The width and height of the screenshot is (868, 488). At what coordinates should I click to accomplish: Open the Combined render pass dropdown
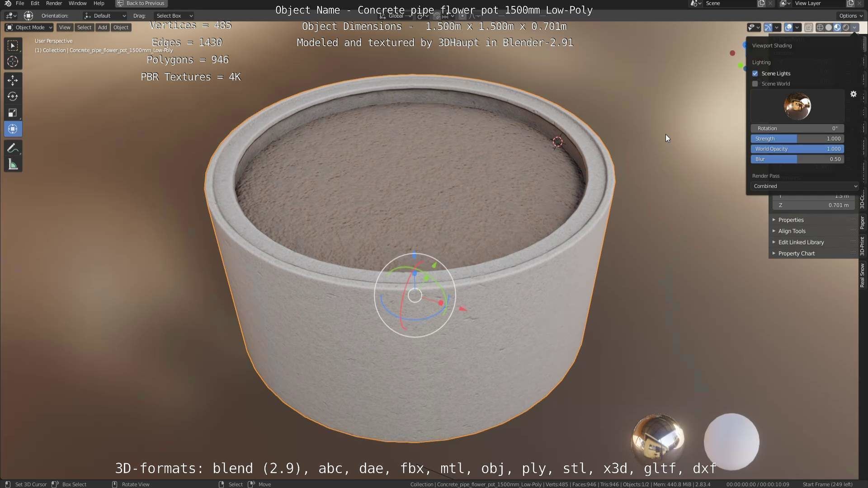click(x=804, y=186)
